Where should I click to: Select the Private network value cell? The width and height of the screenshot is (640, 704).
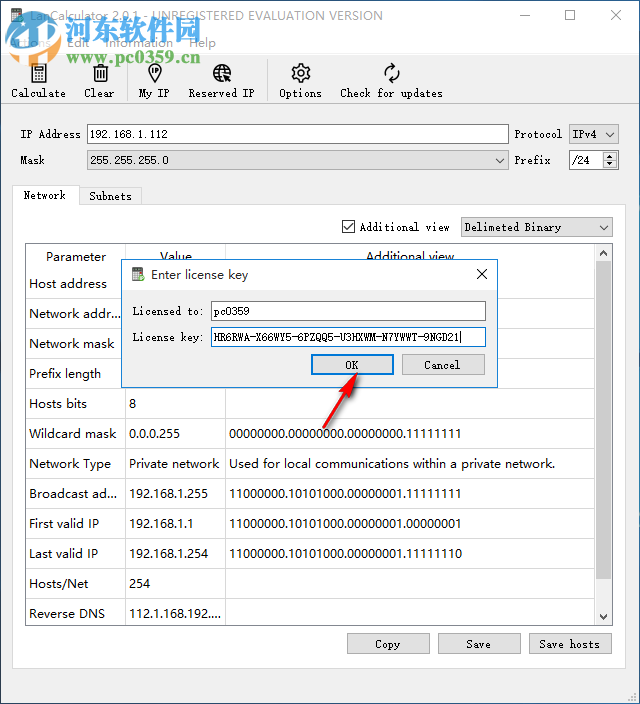pyautogui.click(x=174, y=464)
